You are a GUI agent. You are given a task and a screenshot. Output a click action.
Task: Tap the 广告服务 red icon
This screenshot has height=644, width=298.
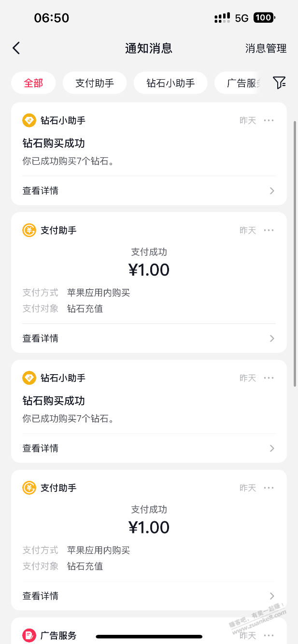[29, 635]
